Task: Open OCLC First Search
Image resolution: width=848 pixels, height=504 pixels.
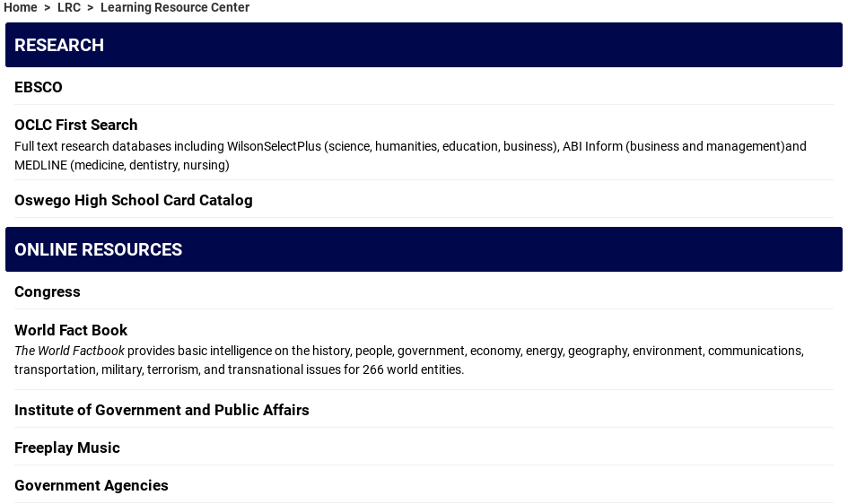Action: click(x=76, y=125)
